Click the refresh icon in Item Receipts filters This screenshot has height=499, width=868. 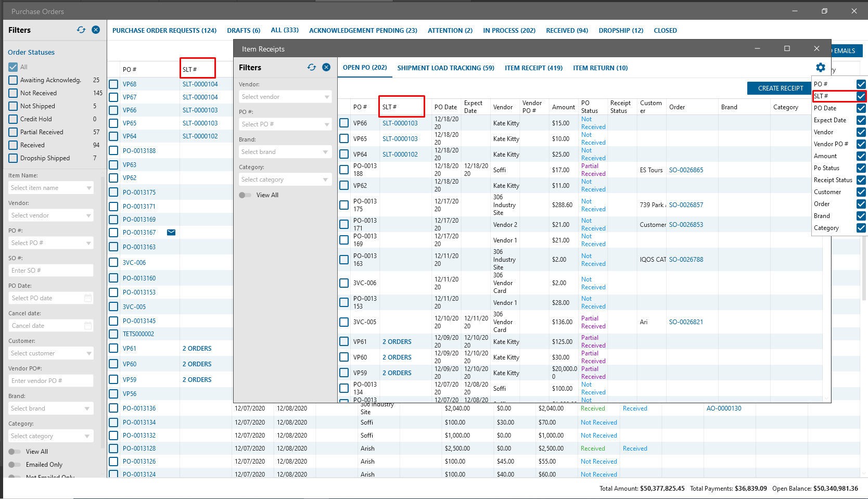point(312,67)
